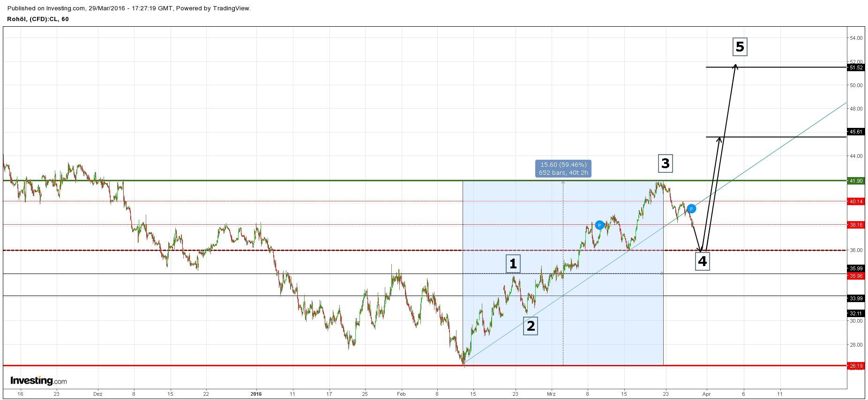
Task: Click the wave 4 label box
Action: point(702,261)
